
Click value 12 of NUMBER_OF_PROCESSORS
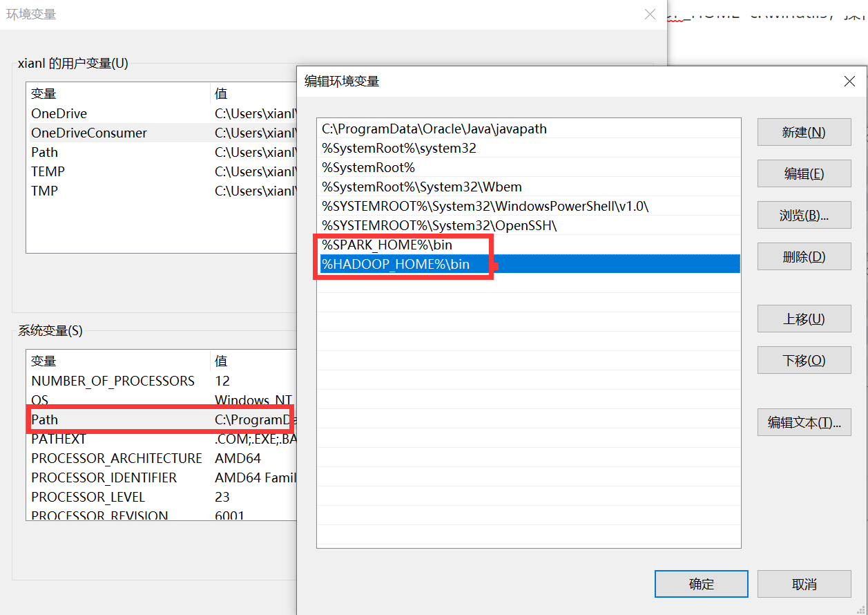pos(222,381)
